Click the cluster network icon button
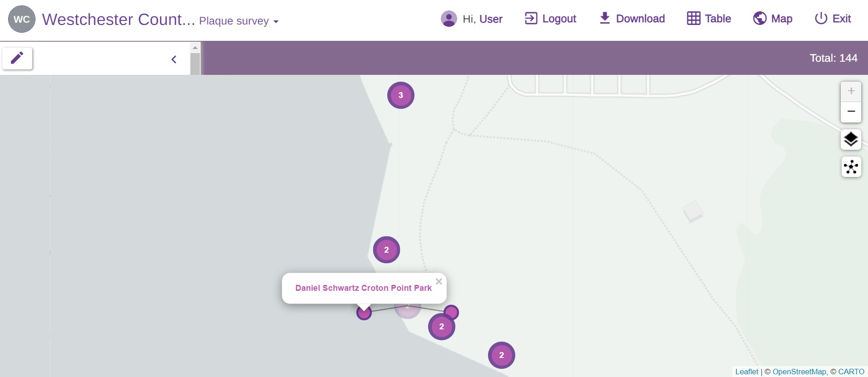The width and height of the screenshot is (868, 377). (851, 167)
